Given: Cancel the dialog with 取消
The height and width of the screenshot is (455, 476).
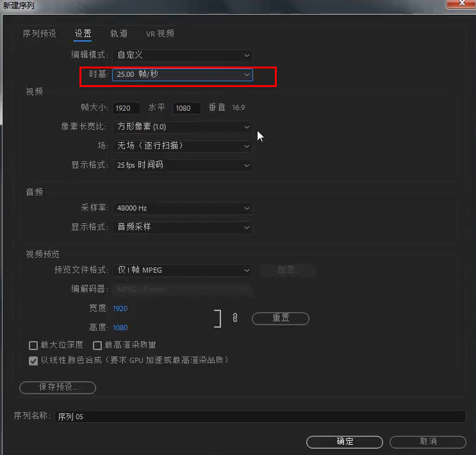Looking at the screenshot, I should [428, 442].
